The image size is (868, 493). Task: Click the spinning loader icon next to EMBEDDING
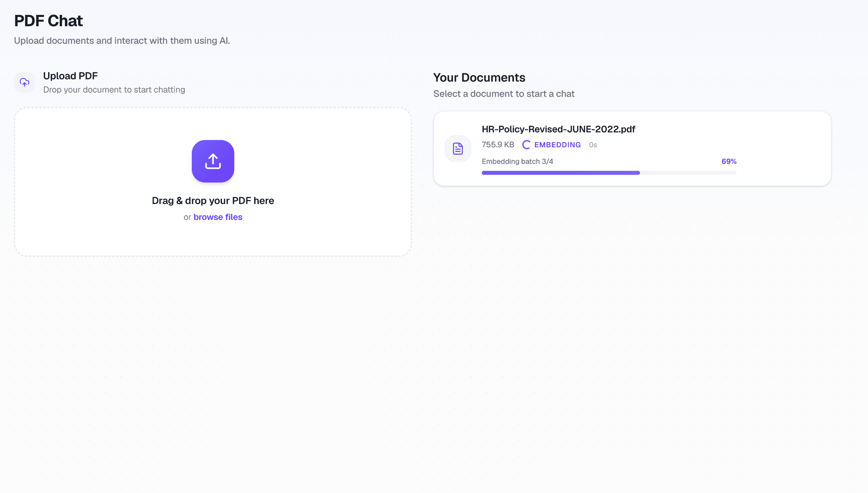(526, 145)
